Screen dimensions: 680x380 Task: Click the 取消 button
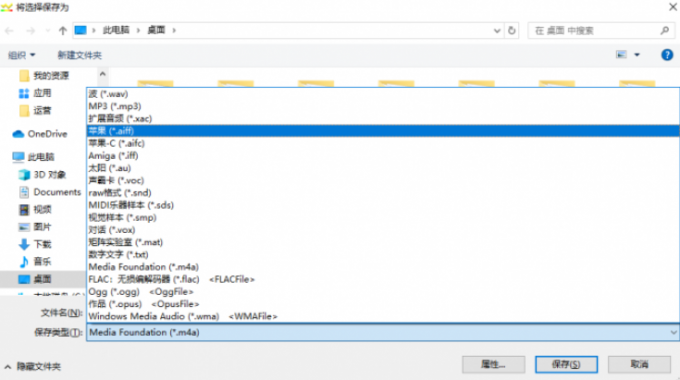coord(639,364)
